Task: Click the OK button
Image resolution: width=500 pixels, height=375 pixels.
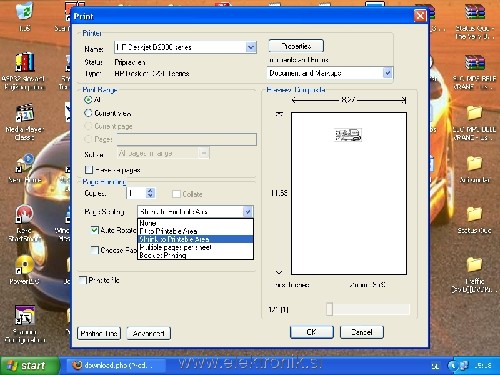Action: [312, 332]
